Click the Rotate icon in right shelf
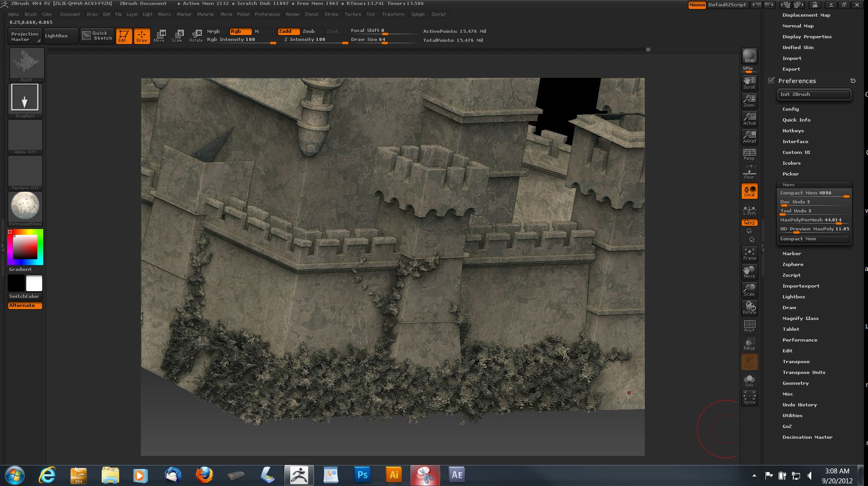868x486 pixels. pos(749,308)
